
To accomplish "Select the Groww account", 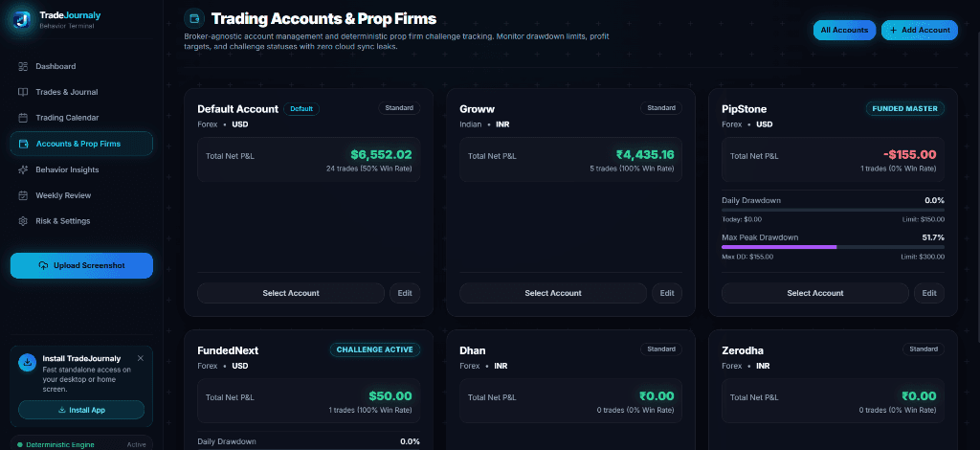I will (553, 293).
